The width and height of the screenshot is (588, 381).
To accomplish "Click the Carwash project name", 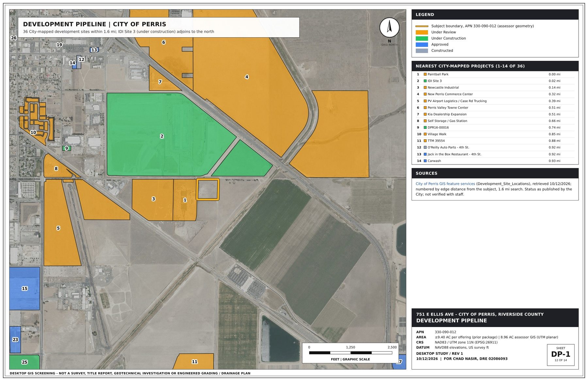I will [434, 161].
